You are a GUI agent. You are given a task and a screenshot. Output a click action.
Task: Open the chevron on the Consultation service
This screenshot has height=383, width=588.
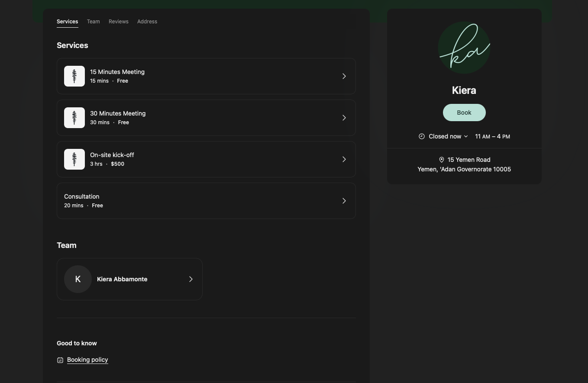344,200
